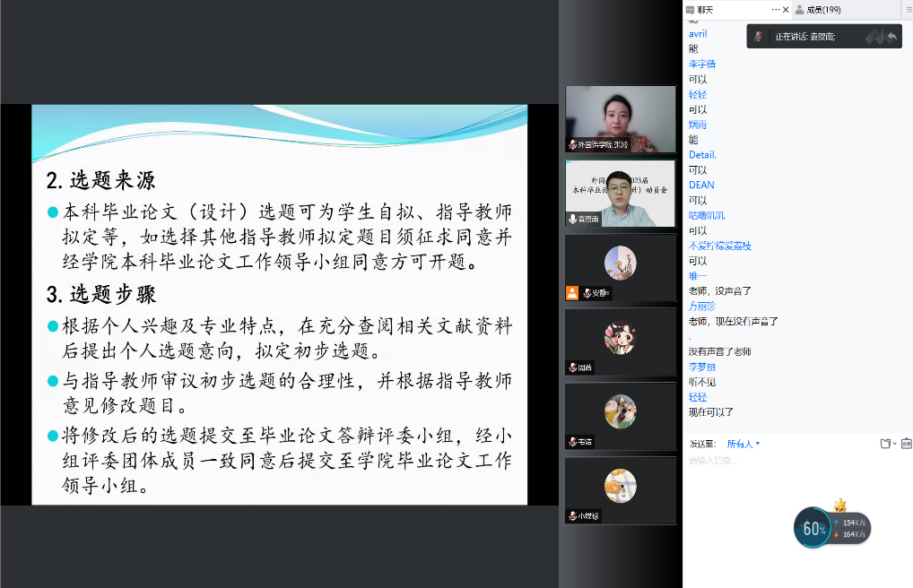Click the chat bubble icon on 聊天 tab
The image size is (913, 588).
click(690, 10)
